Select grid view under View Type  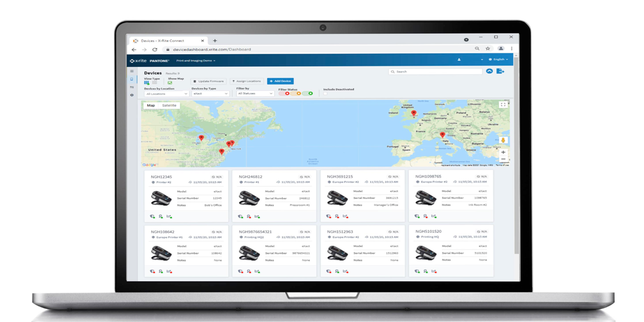pyautogui.click(x=146, y=82)
